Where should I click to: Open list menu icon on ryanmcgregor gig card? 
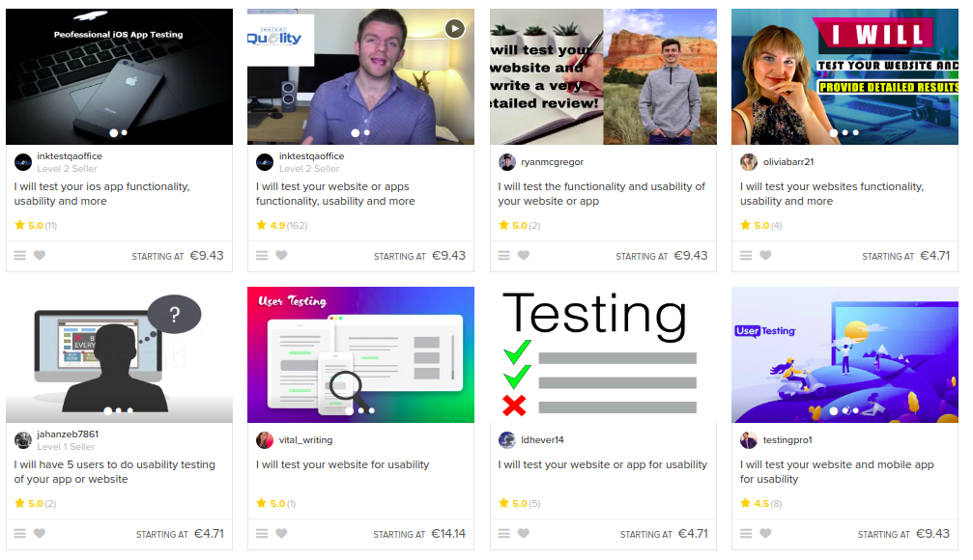coord(503,256)
